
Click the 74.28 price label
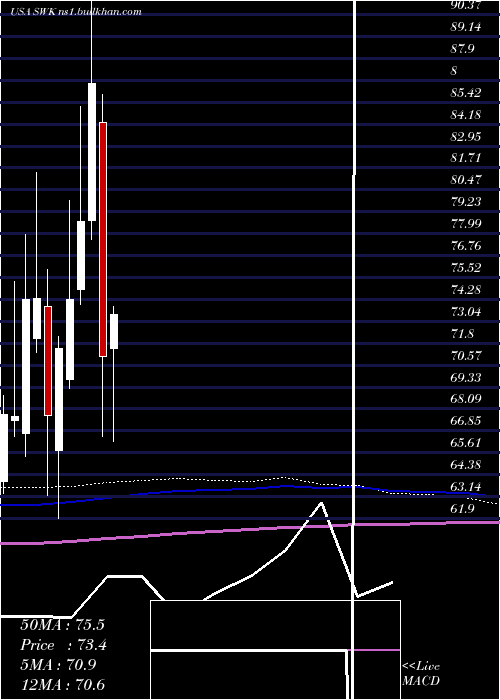pyautogui.click(x=466, y=289)
